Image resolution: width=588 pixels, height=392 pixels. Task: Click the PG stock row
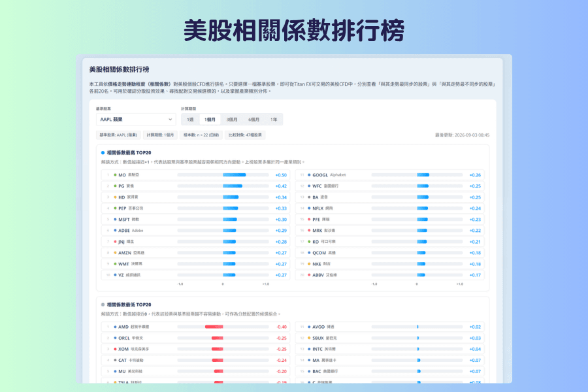coord(195,186)
